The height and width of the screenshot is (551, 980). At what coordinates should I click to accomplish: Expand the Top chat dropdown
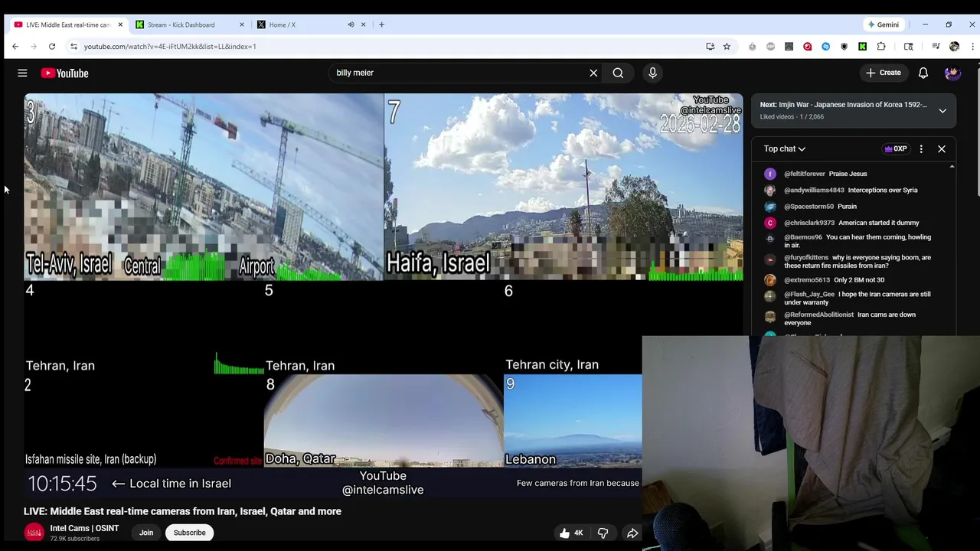click(x=785, y=149)
